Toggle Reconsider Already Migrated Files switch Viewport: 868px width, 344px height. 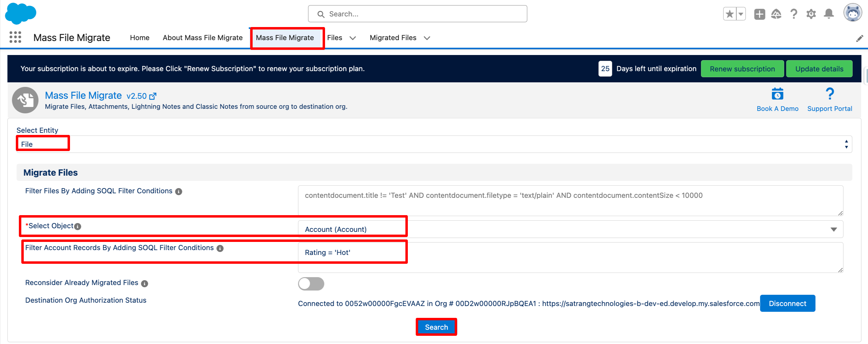coord(311,284)
